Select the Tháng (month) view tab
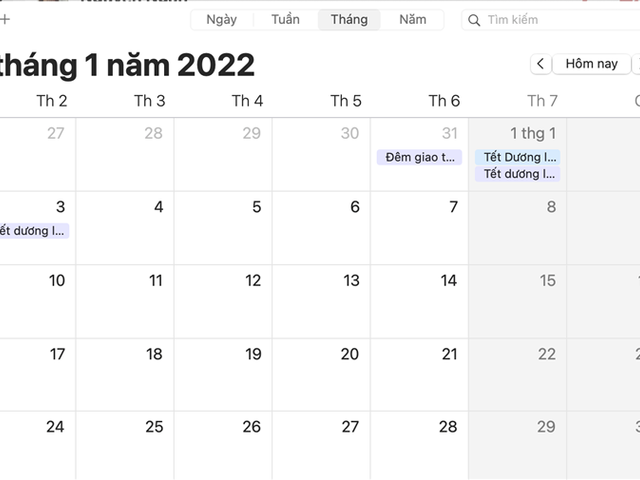The width and height of the screenshot is (640, 480). pyautogui.click(x=349, y=20)
